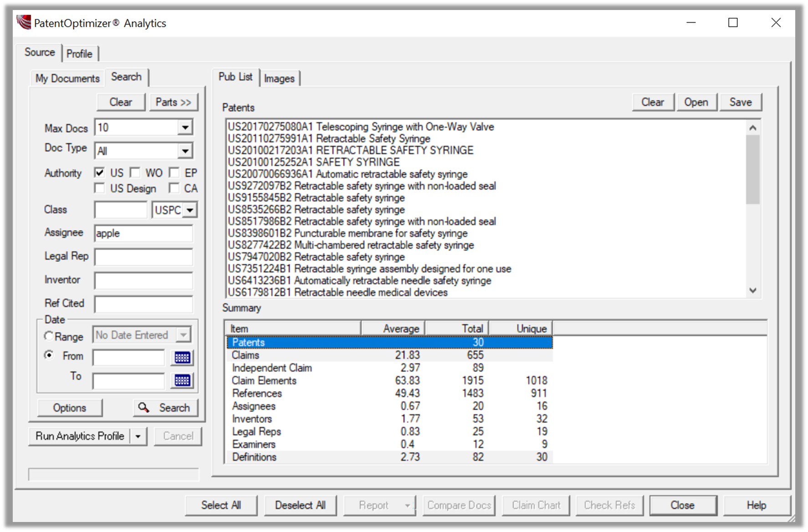This screenshot has height=532, width=808.
Task: Enable the EP authority checkbox
Action: (174, 172)
